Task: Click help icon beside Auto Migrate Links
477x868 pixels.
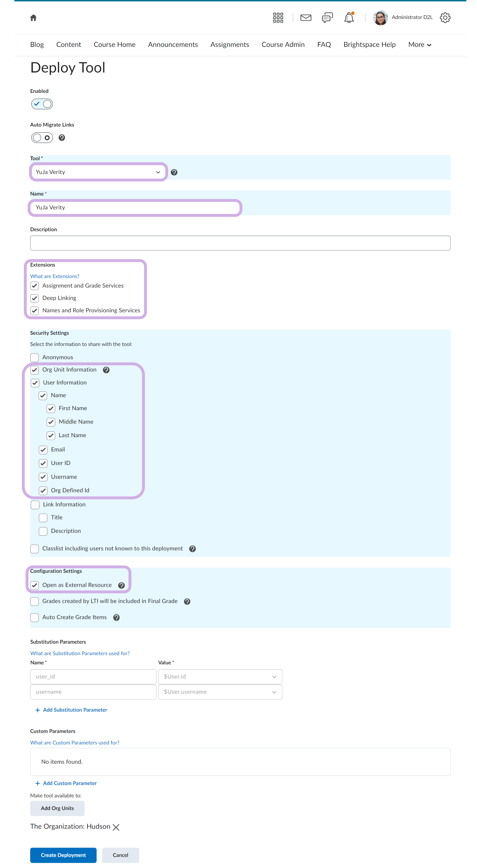Action: click(x=62, y=137)
